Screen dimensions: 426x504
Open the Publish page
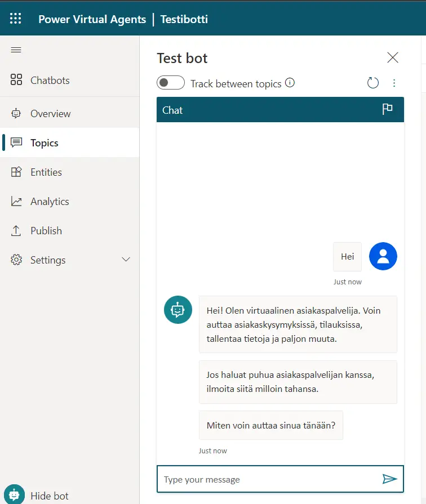click(46, 230)
